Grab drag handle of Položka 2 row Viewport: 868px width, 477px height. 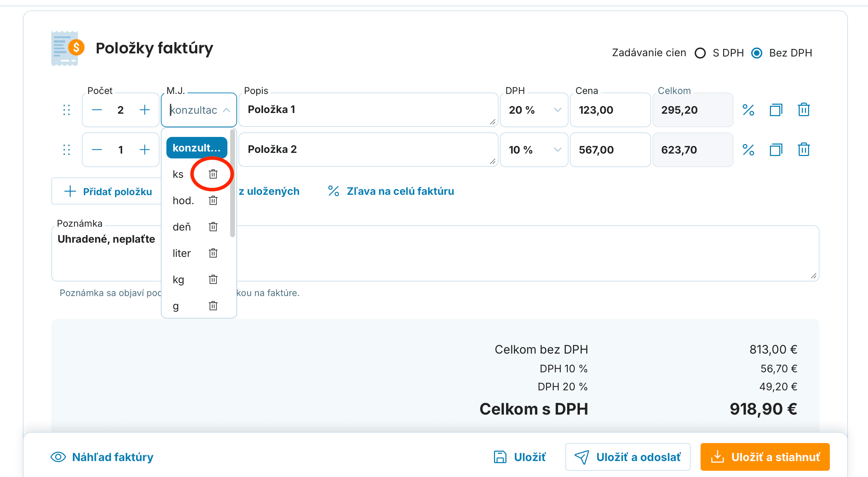(x=67, y=150)
